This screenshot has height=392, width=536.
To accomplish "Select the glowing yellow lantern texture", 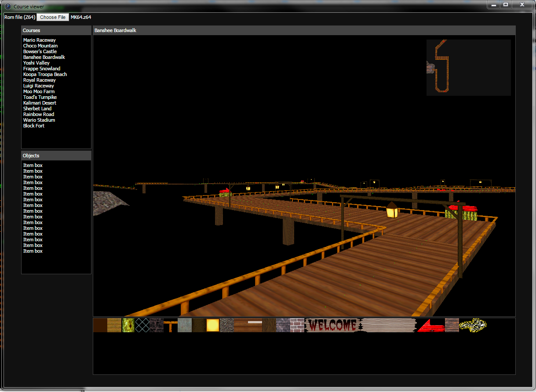I will coord(213,325).
